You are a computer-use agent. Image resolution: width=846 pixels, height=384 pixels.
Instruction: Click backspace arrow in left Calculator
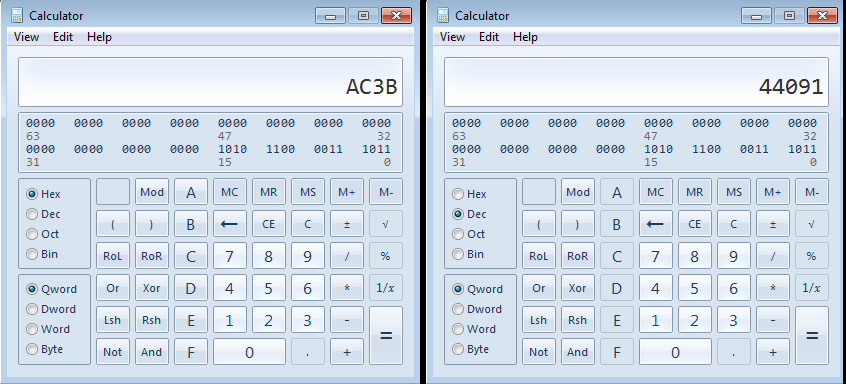point(230,224)
